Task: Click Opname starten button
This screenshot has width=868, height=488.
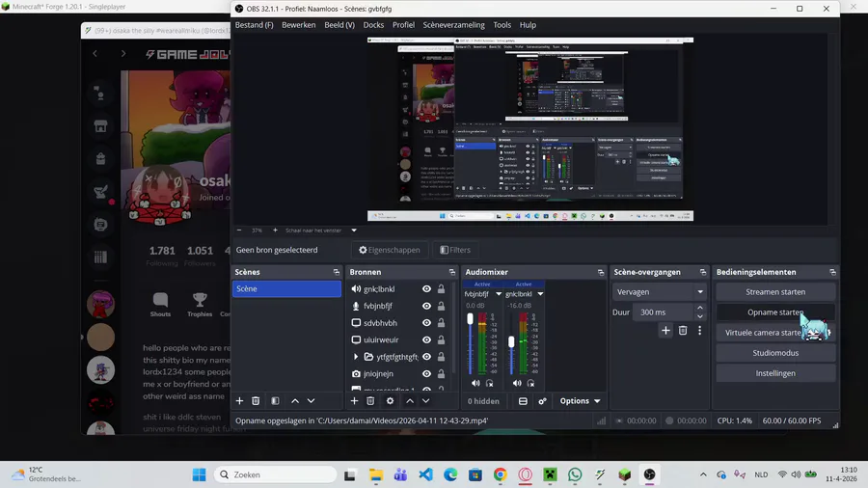Action: click(x=775, y=312)
